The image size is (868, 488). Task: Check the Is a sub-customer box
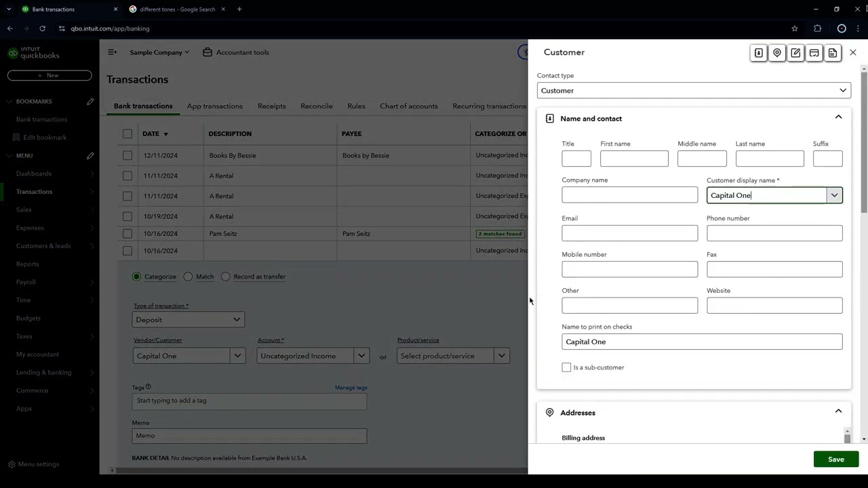pos(566,367)
